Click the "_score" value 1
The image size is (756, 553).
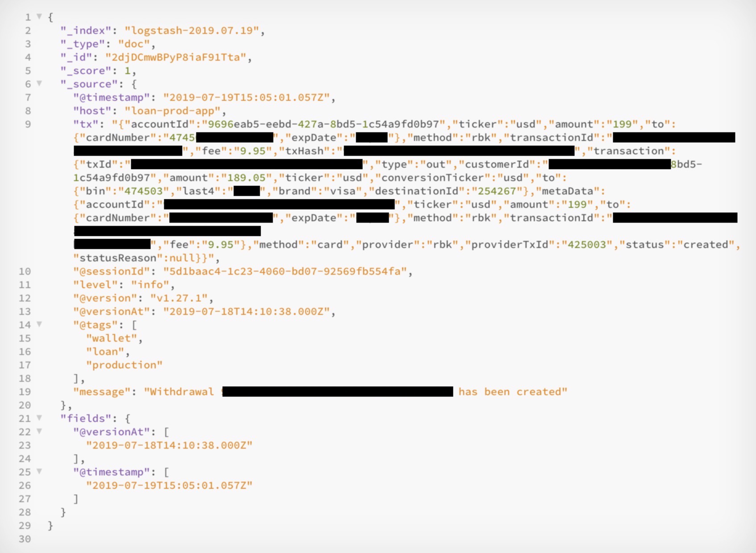(x=128, y=70)
